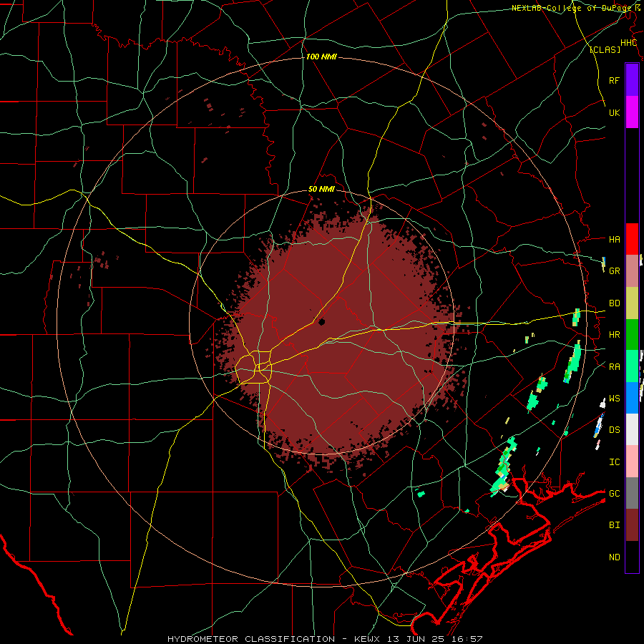Click the 'ND' legend label

[x=614, y=557]
